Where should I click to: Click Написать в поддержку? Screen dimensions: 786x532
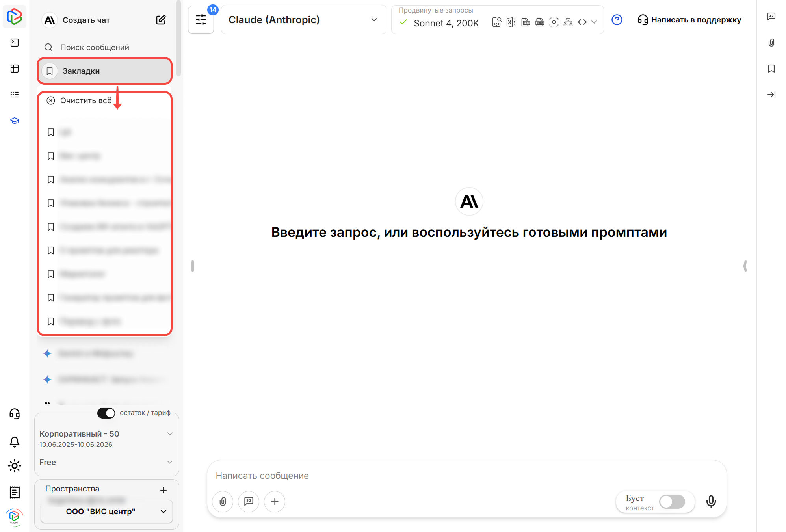click(x=689, y=20)
